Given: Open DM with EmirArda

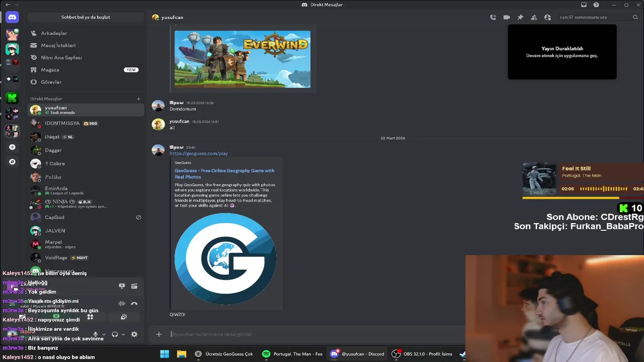Looking at the screenshot, I should pyautogui.click(x=86, y=191).
